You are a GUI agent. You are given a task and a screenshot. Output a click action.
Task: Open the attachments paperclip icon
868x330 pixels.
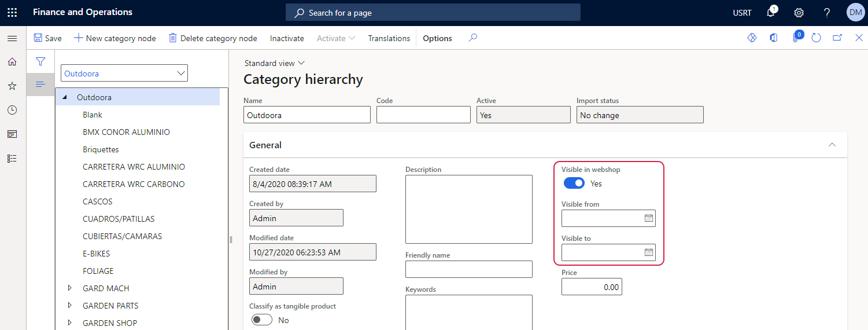796,38
